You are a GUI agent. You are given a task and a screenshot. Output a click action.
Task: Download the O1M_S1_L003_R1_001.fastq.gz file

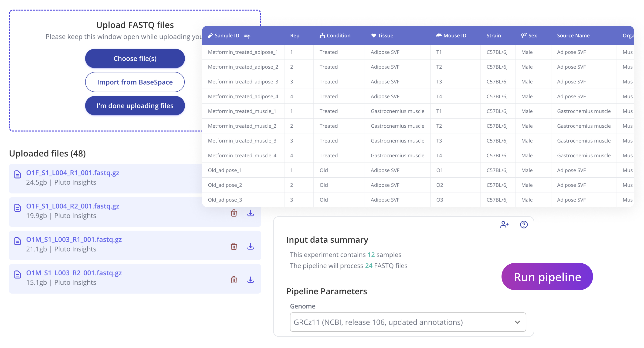point(250,246)
